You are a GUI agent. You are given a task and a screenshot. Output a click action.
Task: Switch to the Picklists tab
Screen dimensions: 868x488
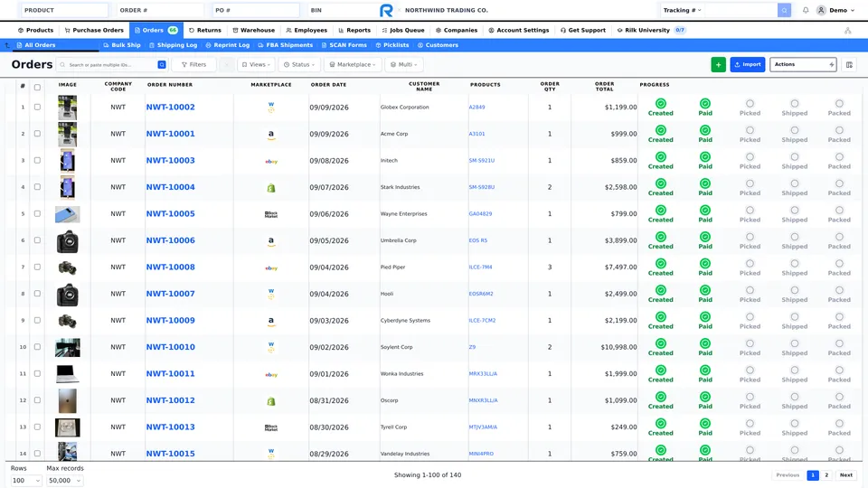pyautogui.click(x=392, y=45)
